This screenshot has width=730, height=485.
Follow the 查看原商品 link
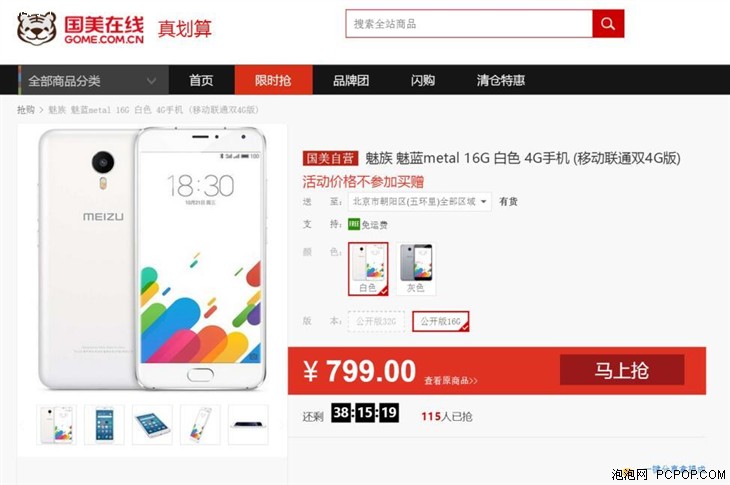pos(451,381)
